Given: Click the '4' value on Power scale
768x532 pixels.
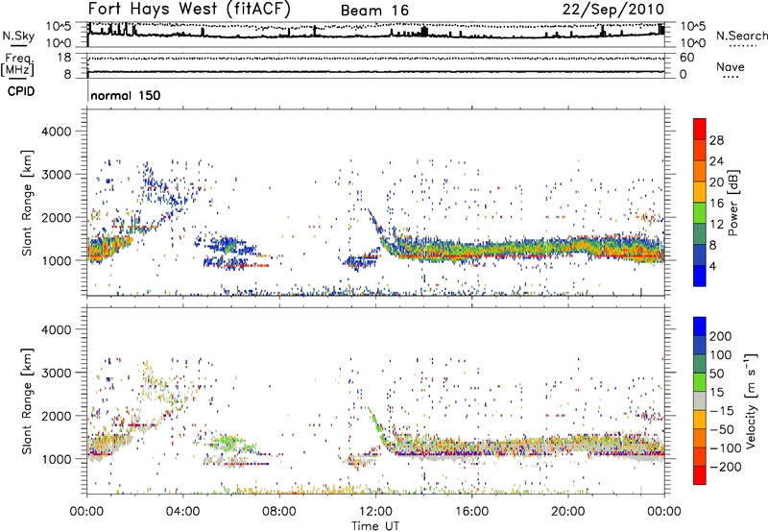Looking at the screenshot, I should click(712, 266).
